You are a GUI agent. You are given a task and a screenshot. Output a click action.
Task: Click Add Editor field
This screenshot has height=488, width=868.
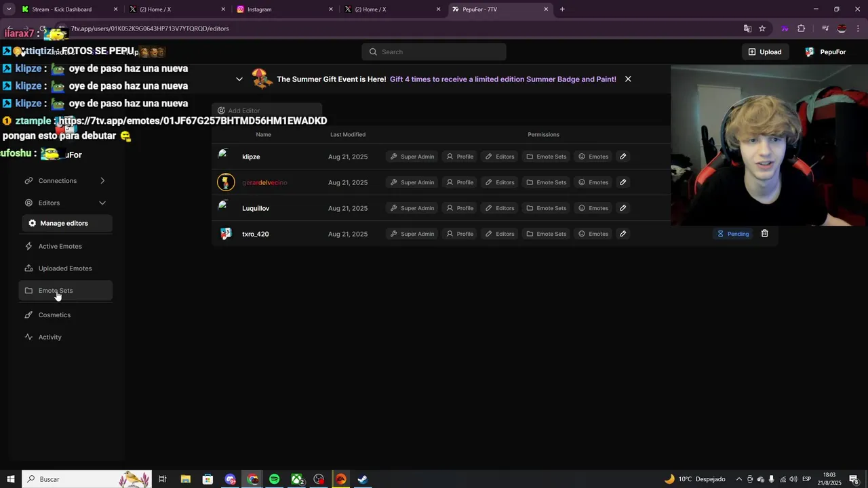pyautogui.click(x=267, y=110)
